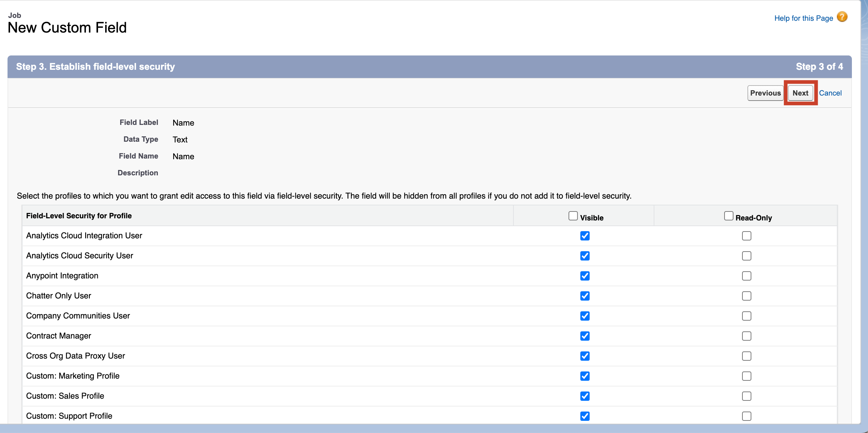Uncheck Visible for Cross Org Data Proxy User
The image size is (868, 433).
pyautogui.click(x=585, y=356)
